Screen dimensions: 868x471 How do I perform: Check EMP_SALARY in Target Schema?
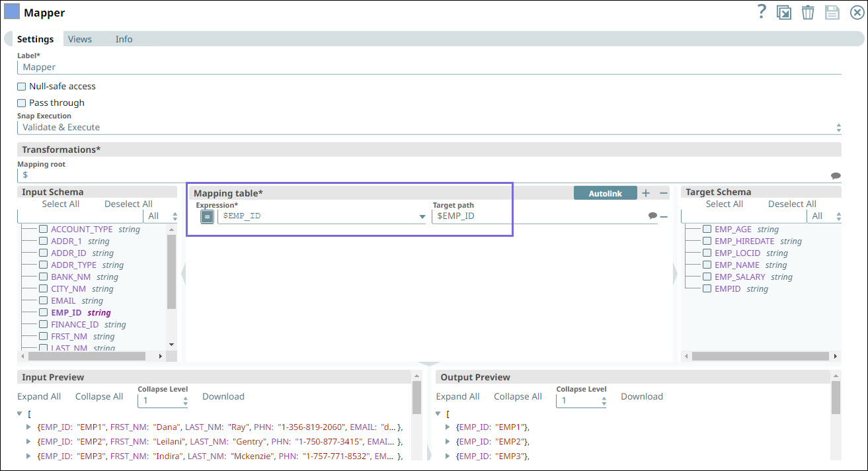pyautogui.click(x=707, y=277)
